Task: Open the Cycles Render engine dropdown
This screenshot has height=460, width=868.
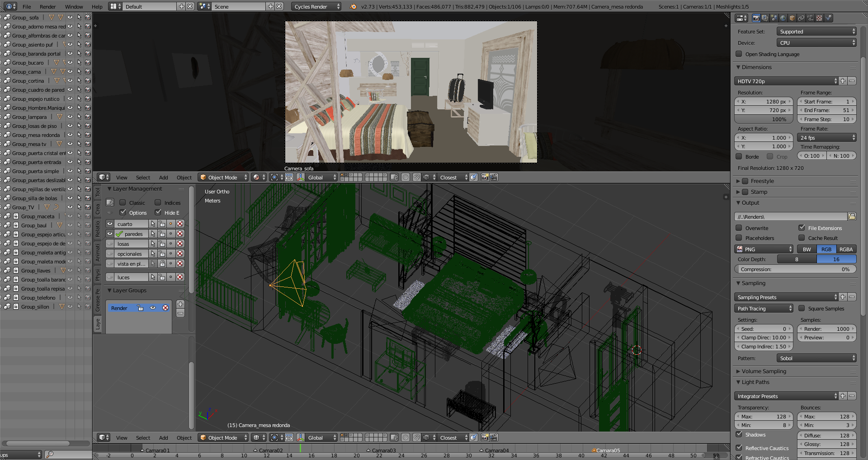Action: tap(316, 7)
